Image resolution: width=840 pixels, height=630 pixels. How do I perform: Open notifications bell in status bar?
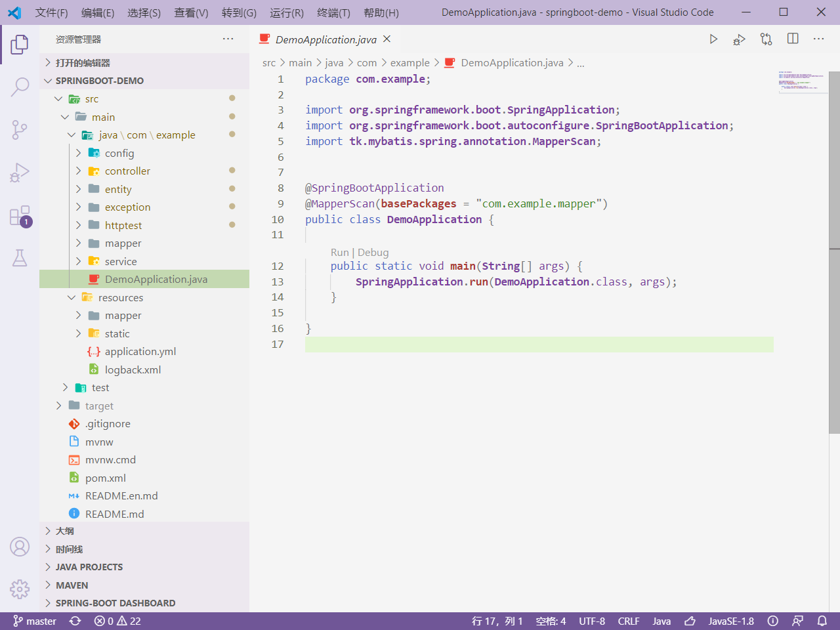pos(822,621)
